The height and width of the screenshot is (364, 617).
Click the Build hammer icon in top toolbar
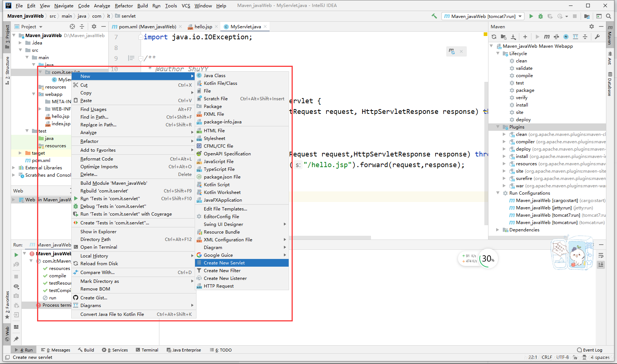pyautogui.click(x=434, y=16)
